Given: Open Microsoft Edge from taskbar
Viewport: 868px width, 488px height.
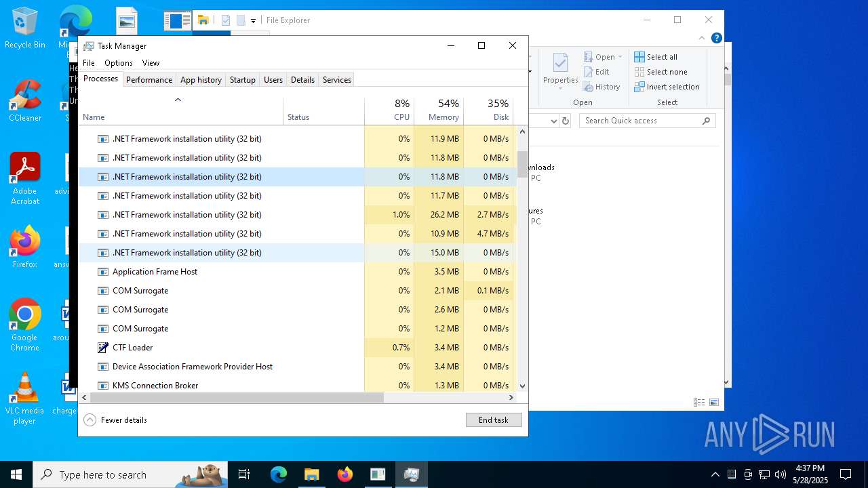Looking at the screenshot, I should pos(279,474).
